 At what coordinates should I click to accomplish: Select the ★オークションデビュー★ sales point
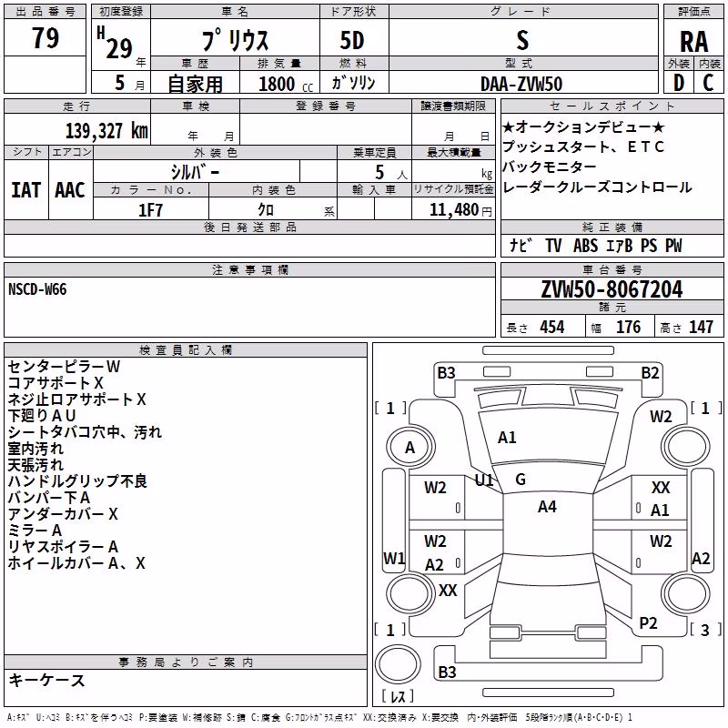(583, 126)
